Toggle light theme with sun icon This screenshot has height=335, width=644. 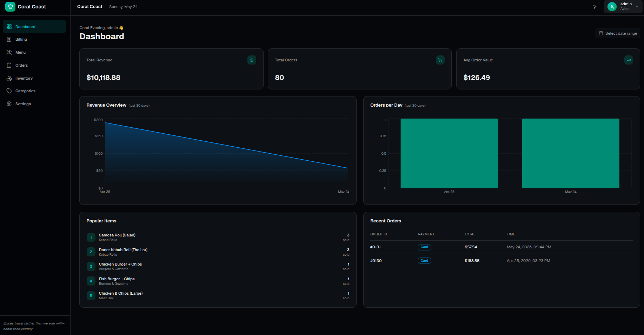(595, 7)
